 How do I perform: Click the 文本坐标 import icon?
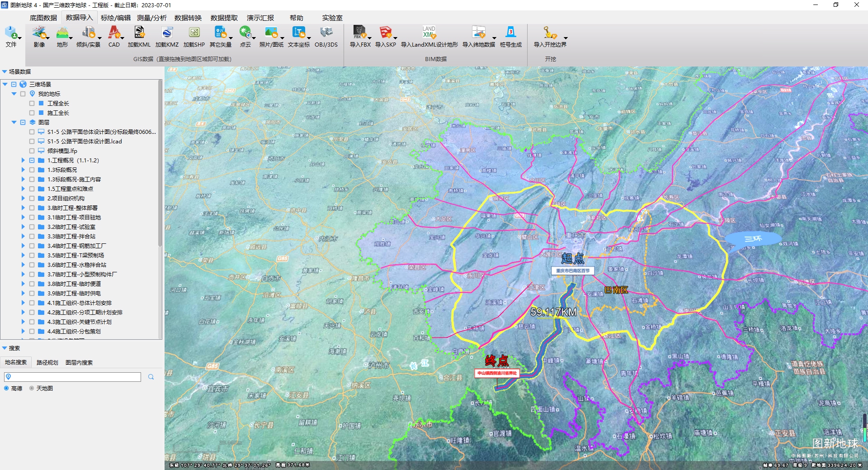(299, 33)
